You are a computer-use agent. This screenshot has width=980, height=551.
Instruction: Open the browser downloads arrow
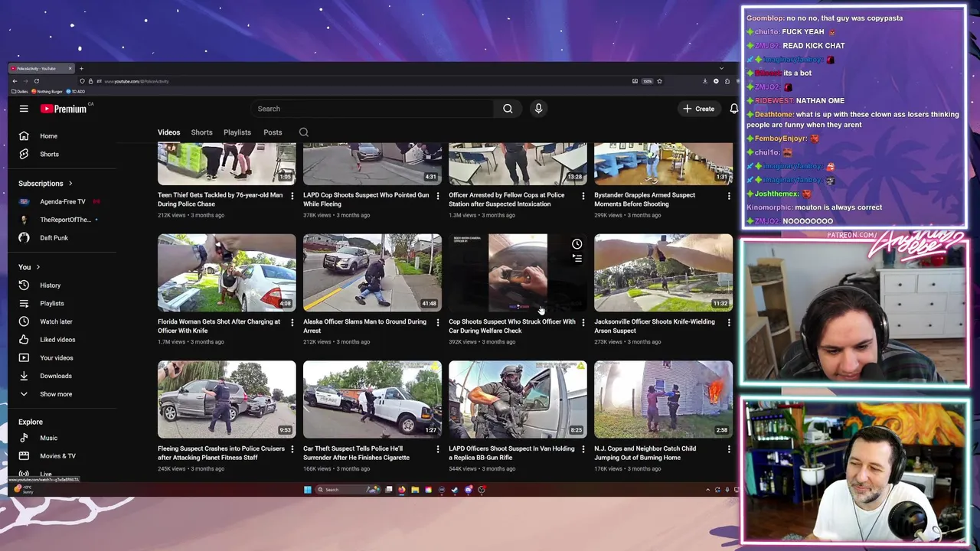(705, 81)
